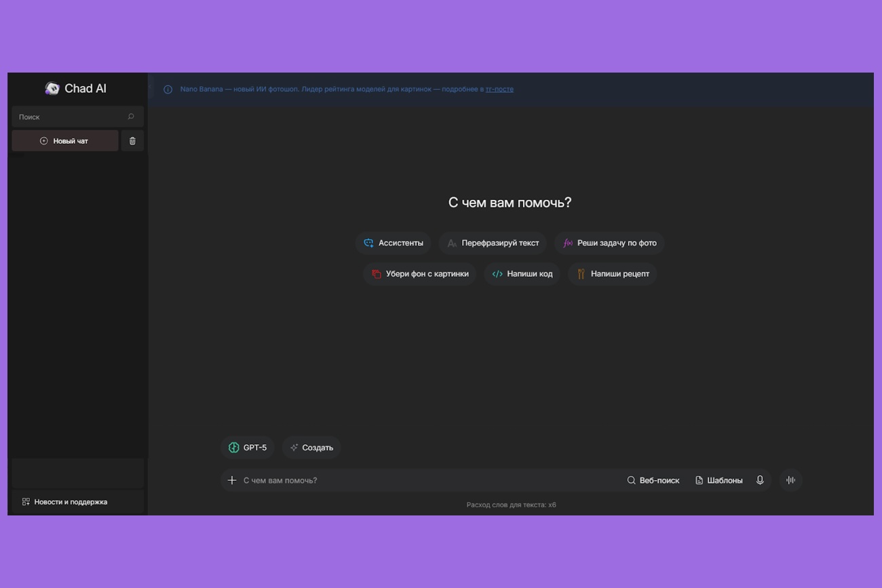Select the Ассистенты suggestion chip
This screenshot has height=588, width=882.
click(x=393, y=243)
